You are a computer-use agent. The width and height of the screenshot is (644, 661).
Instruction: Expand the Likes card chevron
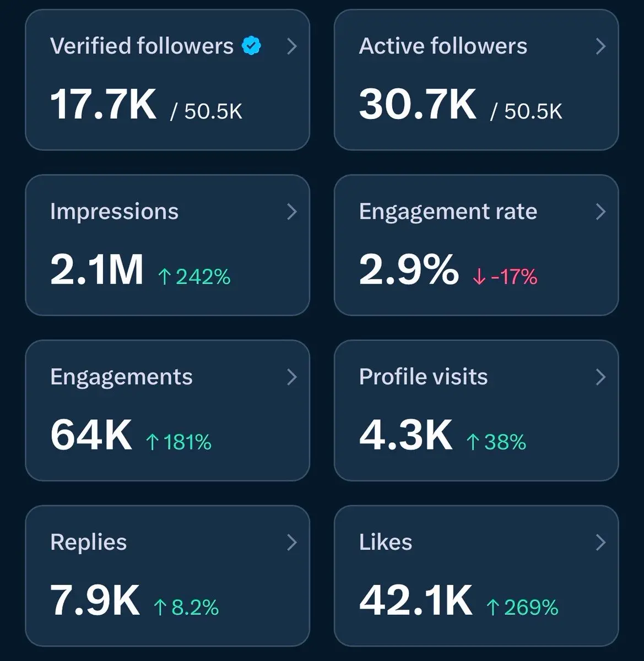tap(601, 542)
